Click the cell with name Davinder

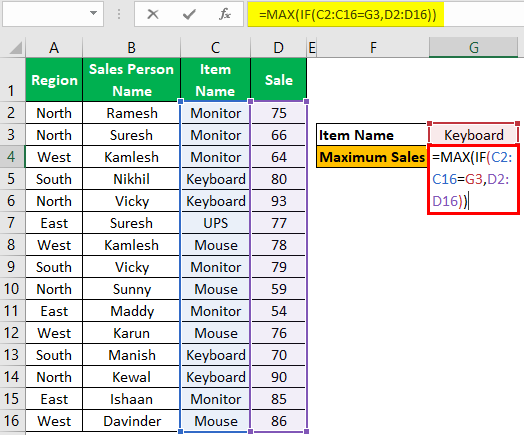[131, 421]
